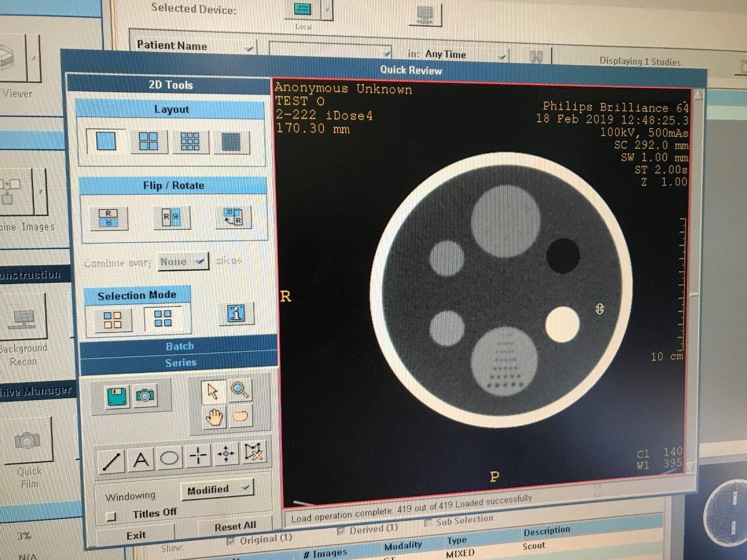Viewport: 747px width, 560px height.
Task: Select the magnifying glass zoom tool
Action: click(x=240, y=390)
